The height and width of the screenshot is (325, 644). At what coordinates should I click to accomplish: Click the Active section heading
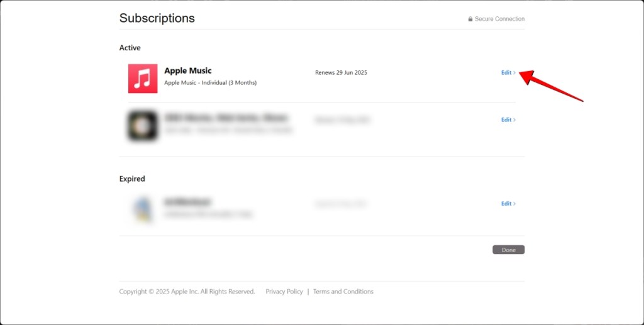pos(130,48)
